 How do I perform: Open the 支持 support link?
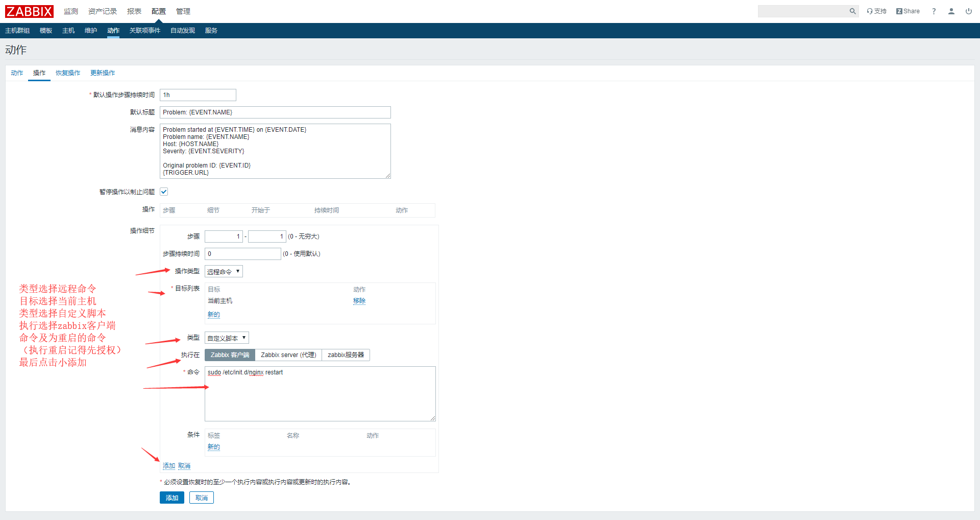(x=876, y=11)
